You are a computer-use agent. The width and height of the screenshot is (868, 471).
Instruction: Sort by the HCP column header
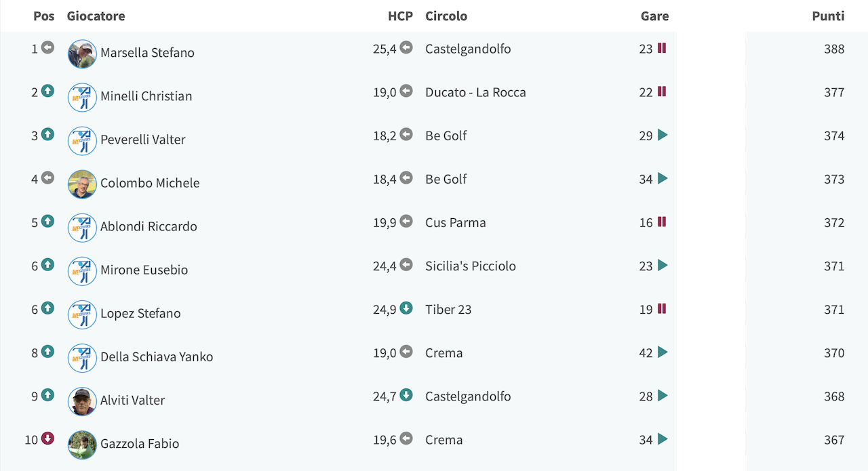pyautogui.click(x=400, y=16)
